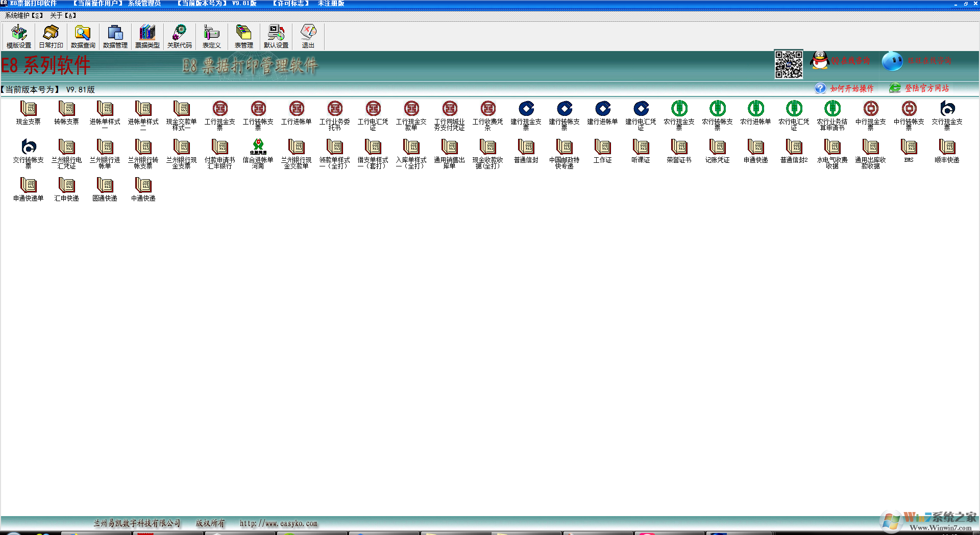Image resolution: width=980 pixels, height=535 pixels.
Task: Open 表管理 in the toolbar
Action: tap(244, 36)
